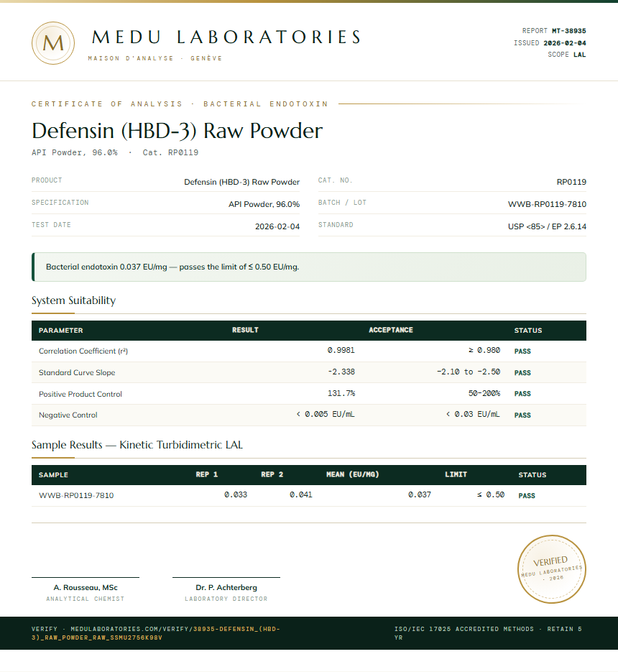The height and width of the screenshot is (672, 618).
Task: Click the SAMPLE column header
Action: point(53,475)
